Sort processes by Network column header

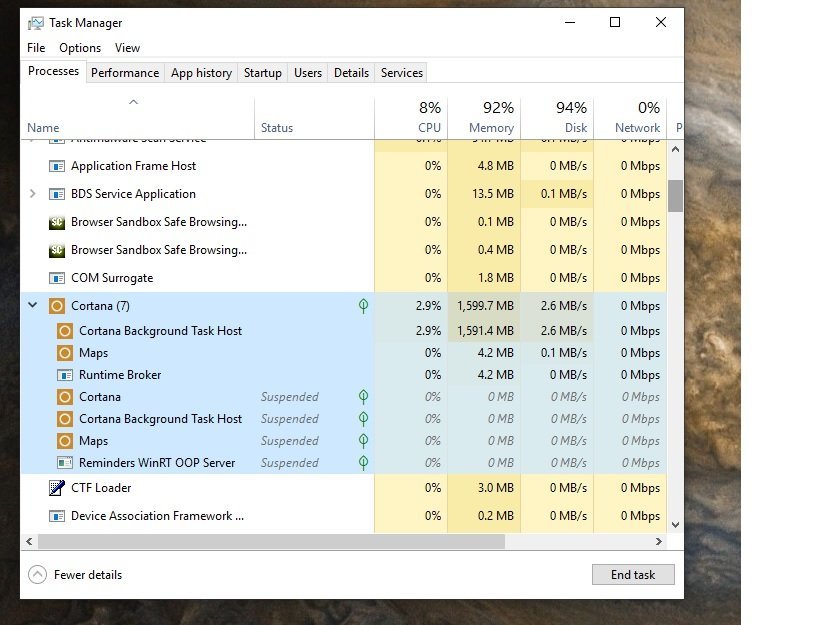click(630, 118)
